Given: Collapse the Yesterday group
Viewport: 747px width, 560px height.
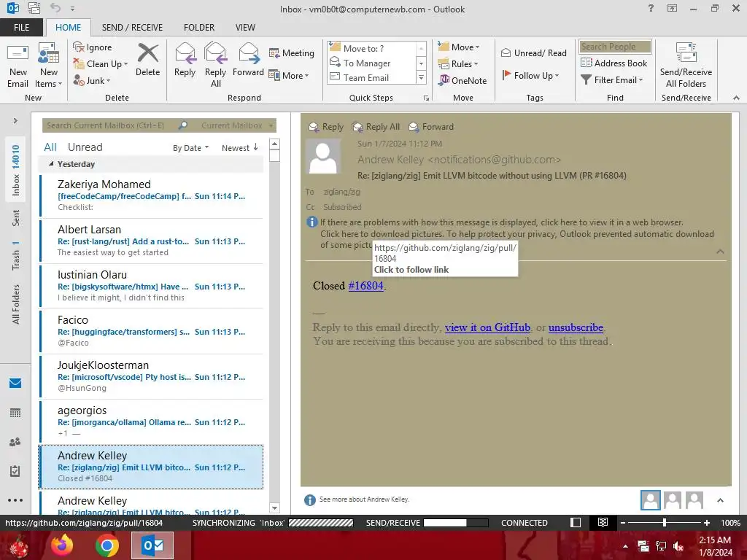Looking at the screenshot, I should coord(51,164).
